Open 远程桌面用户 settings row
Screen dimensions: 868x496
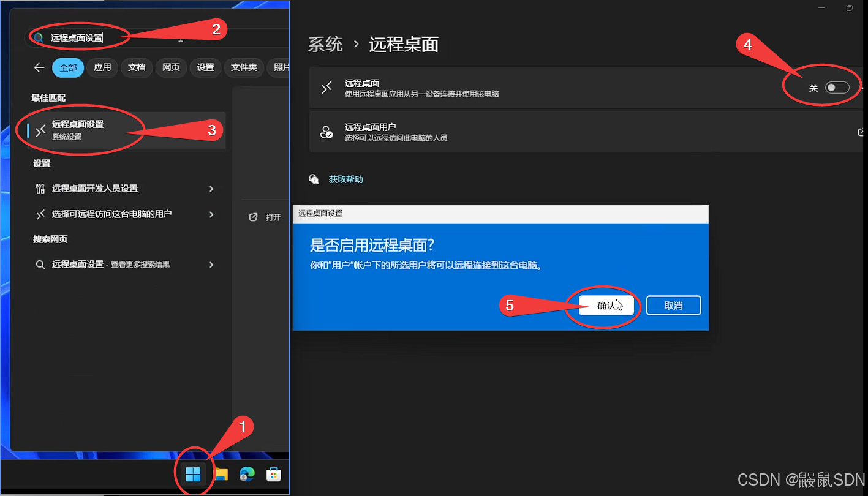point(587,132)
